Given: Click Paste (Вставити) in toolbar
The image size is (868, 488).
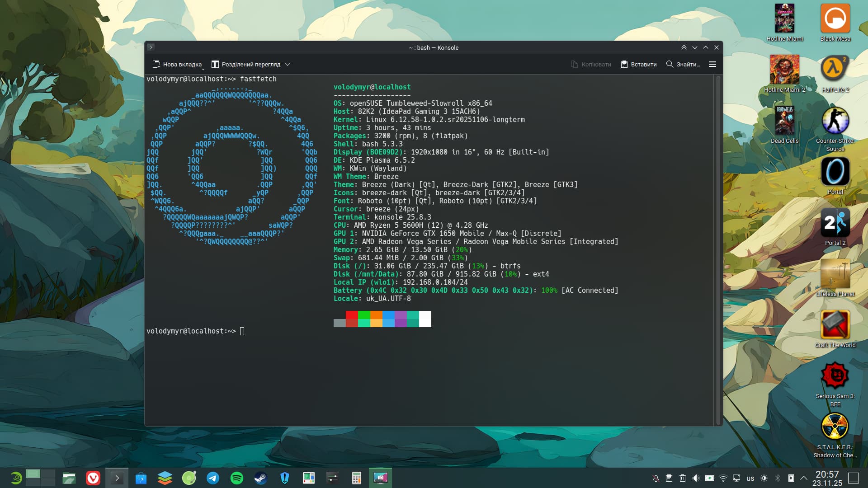Looking at the screenshot, I should point(639,64).
